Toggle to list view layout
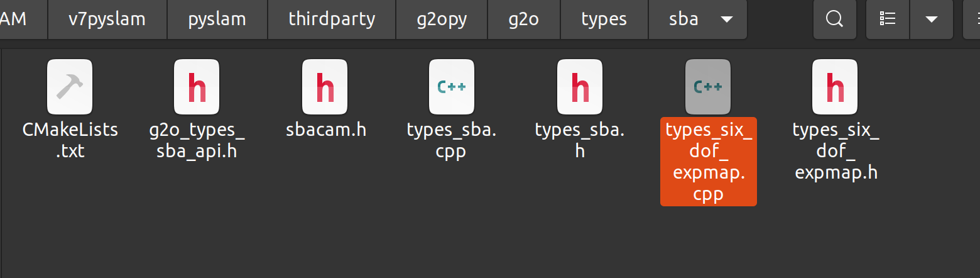The width and height of the screenshot is (980, 278). pyautogui.click(x=888, y=19)
